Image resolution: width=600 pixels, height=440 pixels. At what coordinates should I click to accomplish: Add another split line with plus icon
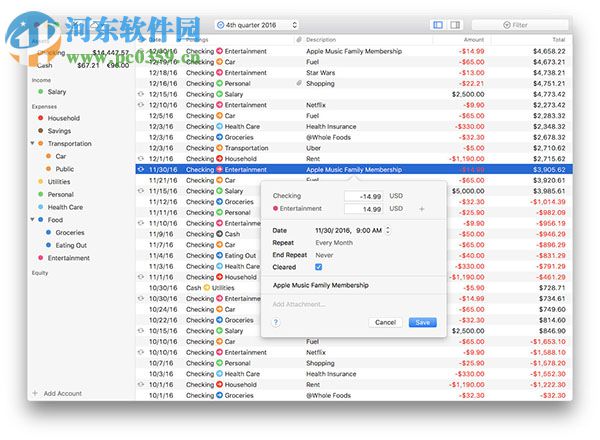click(422, 209)
